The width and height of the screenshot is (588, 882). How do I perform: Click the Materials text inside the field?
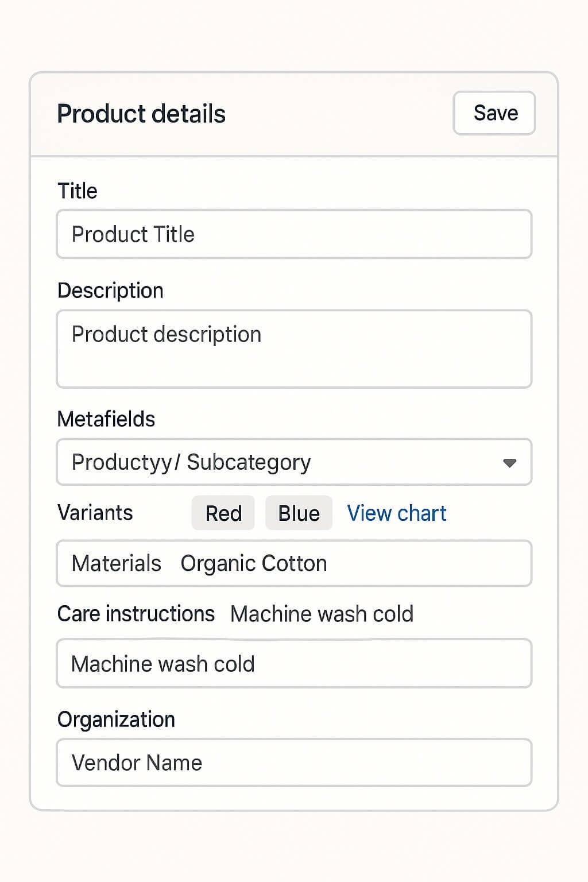pyautogui.click(x=117, y=563)
